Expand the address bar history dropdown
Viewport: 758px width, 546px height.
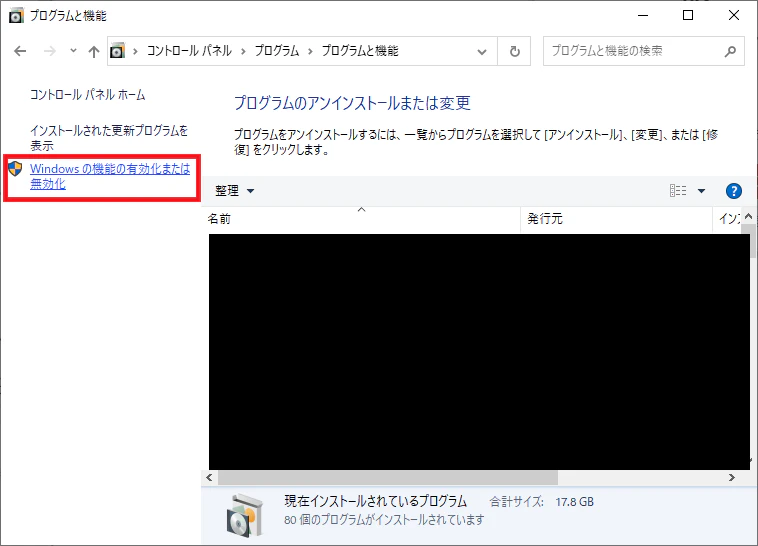pyautogui.click(x=481, y=51)
